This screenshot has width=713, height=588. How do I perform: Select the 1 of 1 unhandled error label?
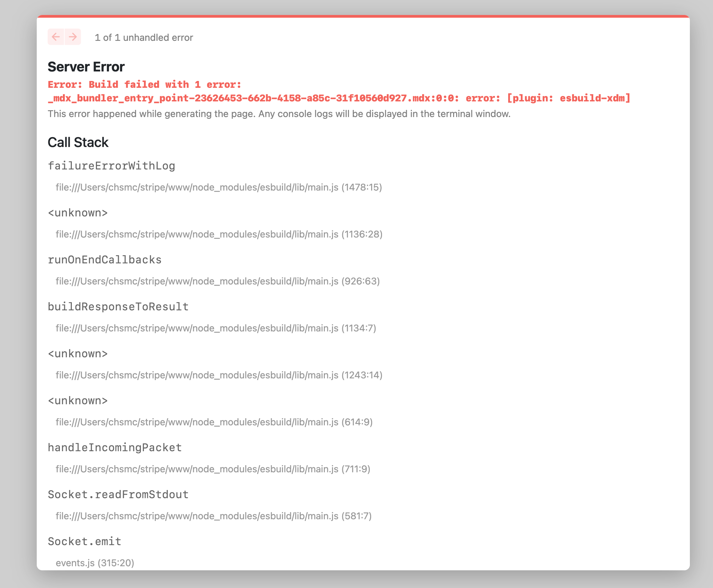coord(144,37)
